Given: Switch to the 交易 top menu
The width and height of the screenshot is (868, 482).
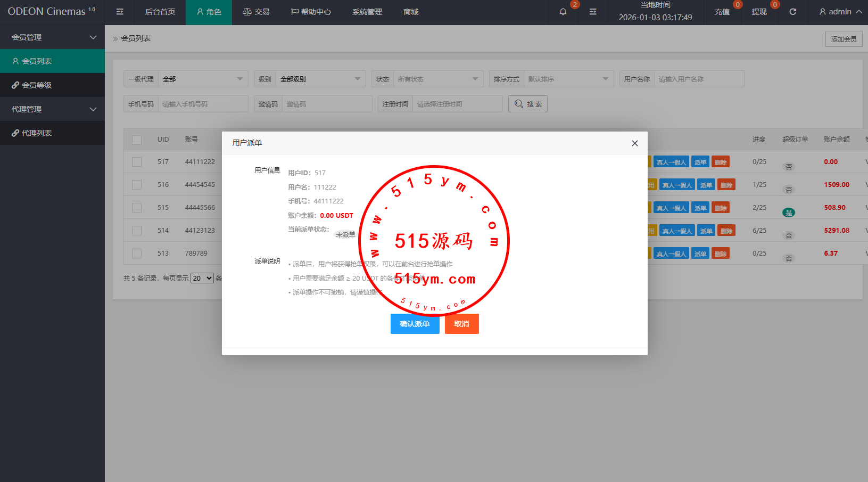Looking at the screenshot, I should (x=256, y=12).
